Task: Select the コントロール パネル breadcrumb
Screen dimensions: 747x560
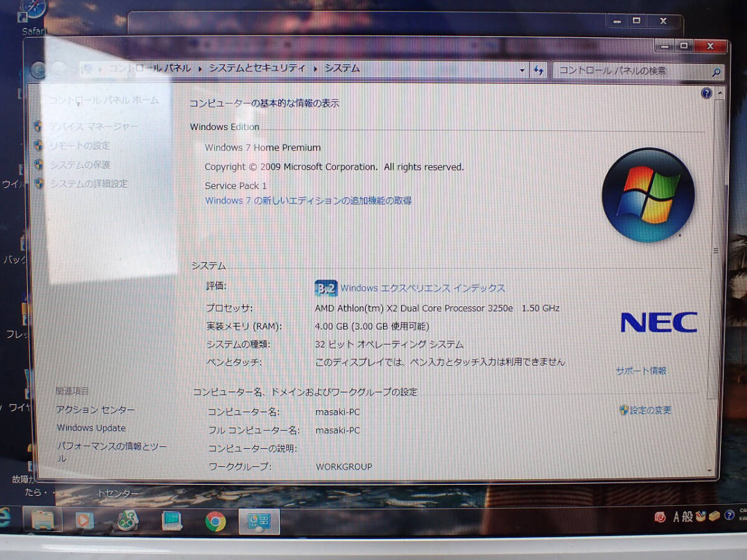Action: pyautogui.click(x=150, y=69)
